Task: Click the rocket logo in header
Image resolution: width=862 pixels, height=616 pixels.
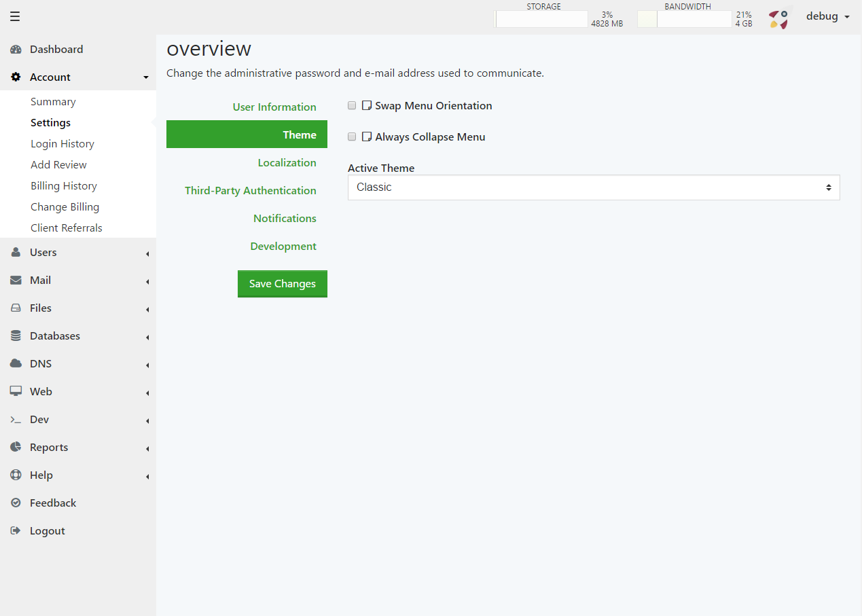Action: 780,18
